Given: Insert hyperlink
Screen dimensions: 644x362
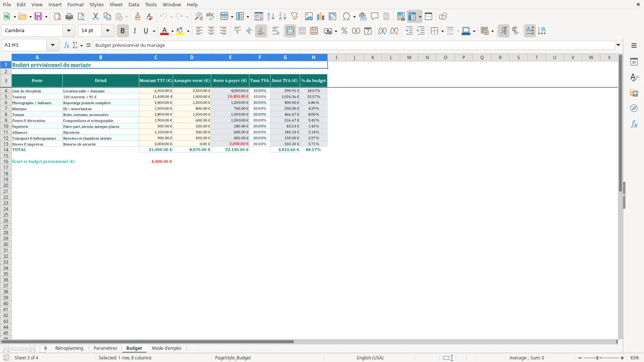Looking at the screenshot, I should pyautogui.click(x=363, y=16).
